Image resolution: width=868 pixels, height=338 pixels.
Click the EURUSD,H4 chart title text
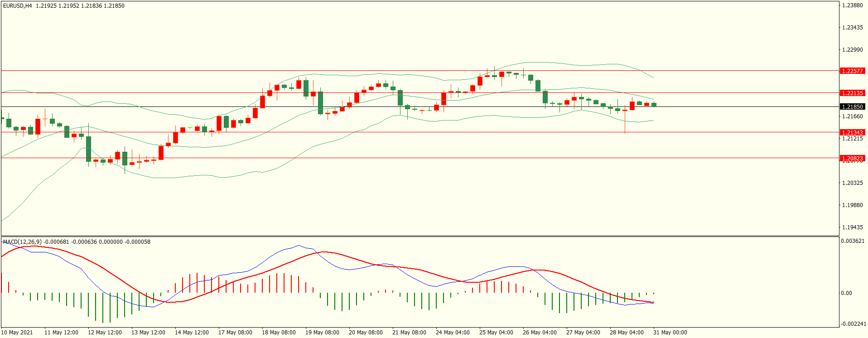17,6
